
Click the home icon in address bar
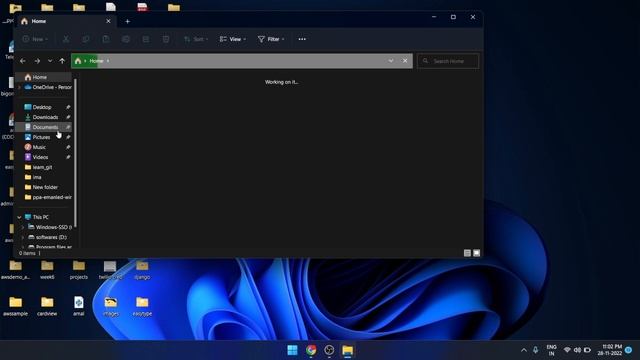coord(78,61)
